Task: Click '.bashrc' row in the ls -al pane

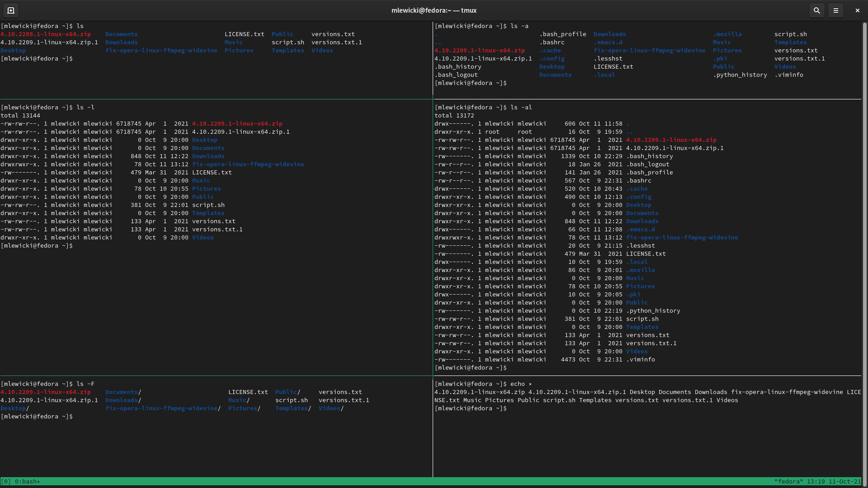Action: pos(543,181)
